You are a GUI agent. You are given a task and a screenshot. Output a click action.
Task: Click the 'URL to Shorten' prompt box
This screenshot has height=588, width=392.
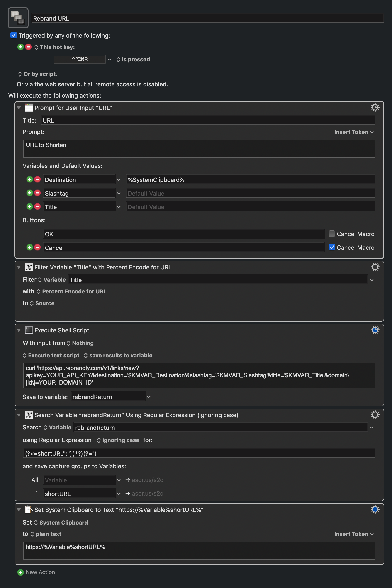(199, 149)
